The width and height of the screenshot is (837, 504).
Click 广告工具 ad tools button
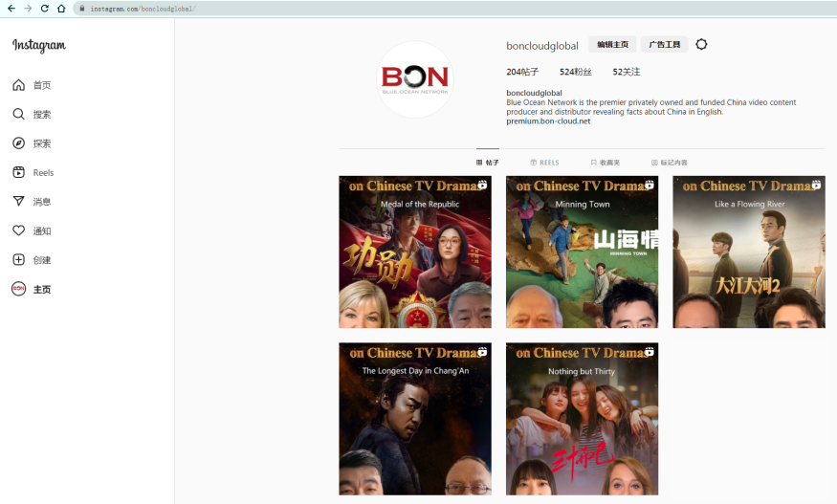664,44
